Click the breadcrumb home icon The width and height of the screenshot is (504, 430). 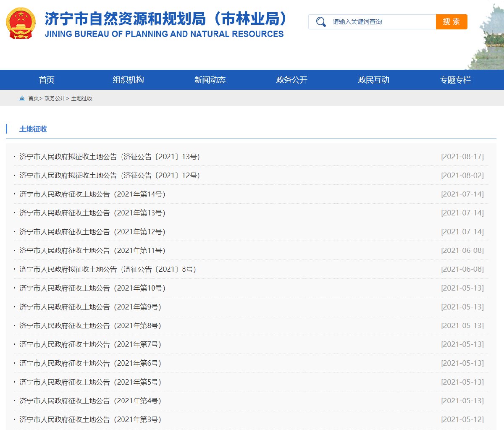click(22, 98)
